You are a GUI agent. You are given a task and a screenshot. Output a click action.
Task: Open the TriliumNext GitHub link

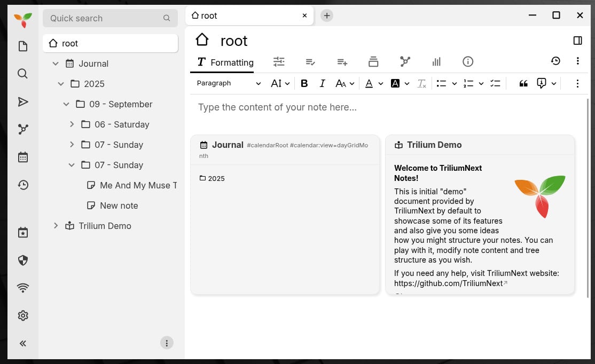coord(449,283)
